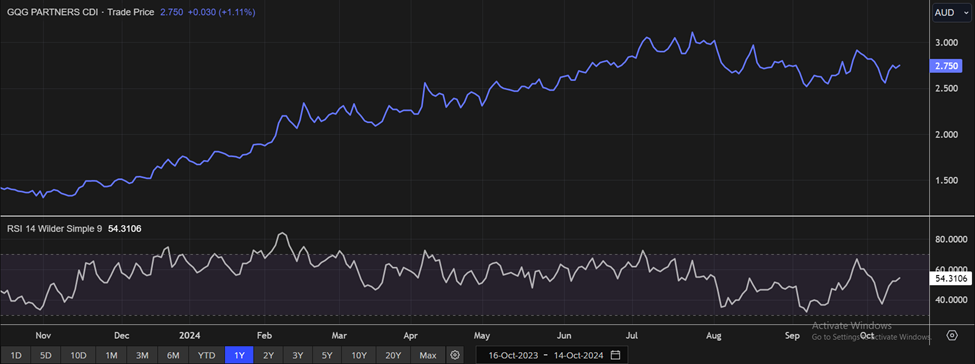
Task: Set chart range to 5Y
Action: tap(328, 355)
